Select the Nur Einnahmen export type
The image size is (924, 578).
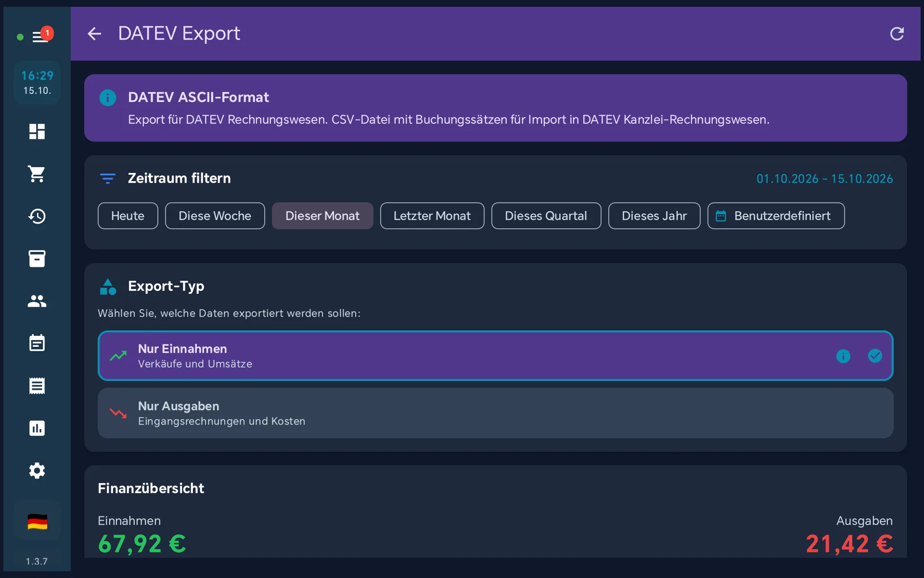point(495,356)
